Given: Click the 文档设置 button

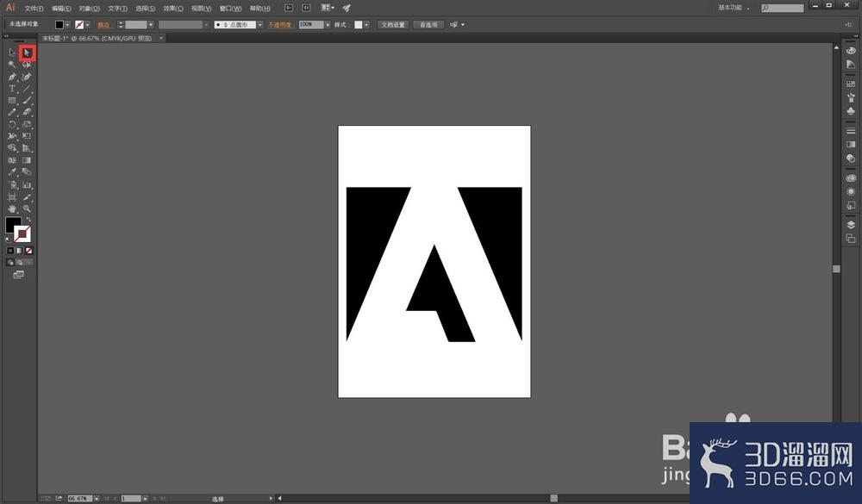Looking at the screenshot, I should coord(393,25).
